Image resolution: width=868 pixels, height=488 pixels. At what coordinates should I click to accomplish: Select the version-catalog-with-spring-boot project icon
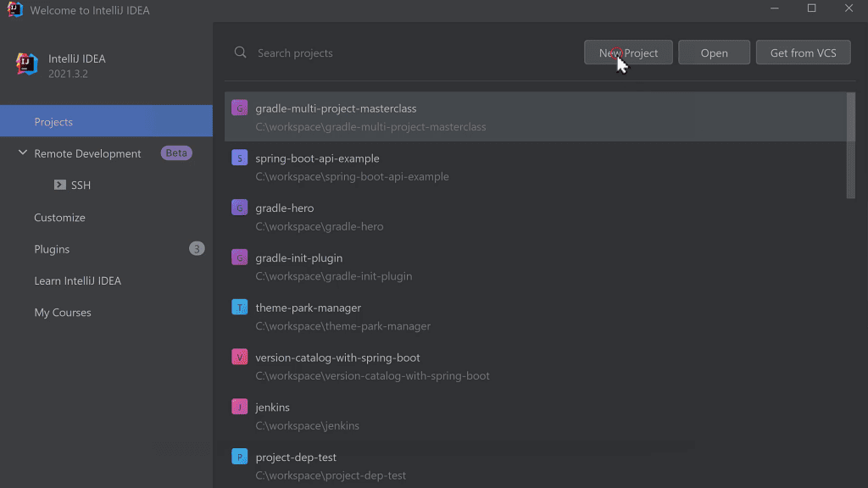[240, 357]
